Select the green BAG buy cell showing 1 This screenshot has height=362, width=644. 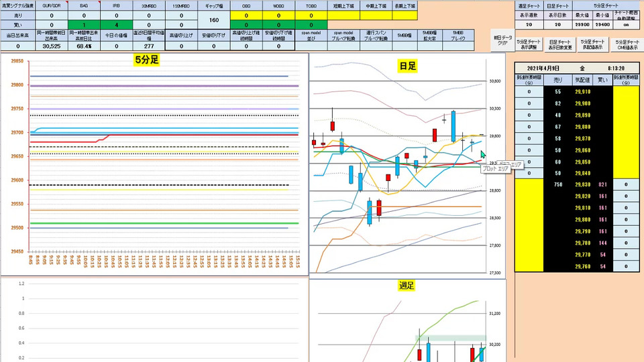pyautogui.click(x=84, y=25)
